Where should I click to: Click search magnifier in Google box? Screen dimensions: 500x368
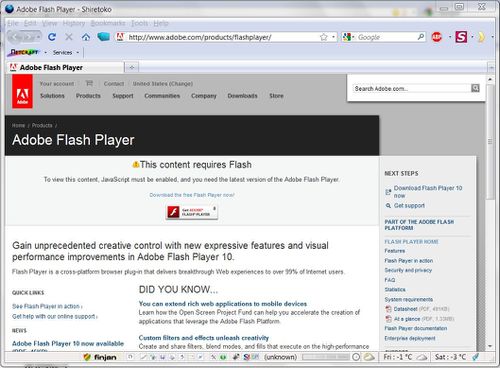[421, 37]
